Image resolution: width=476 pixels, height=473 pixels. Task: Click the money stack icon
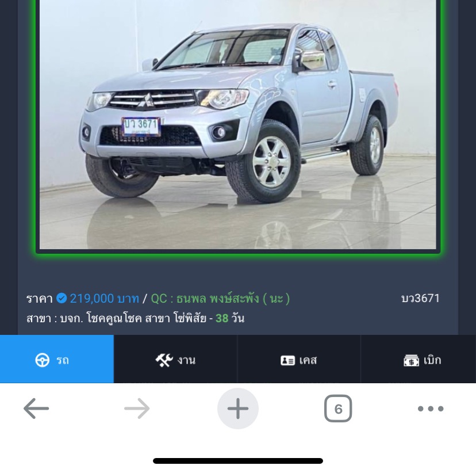pyautogui.click(x=411, y=361)
